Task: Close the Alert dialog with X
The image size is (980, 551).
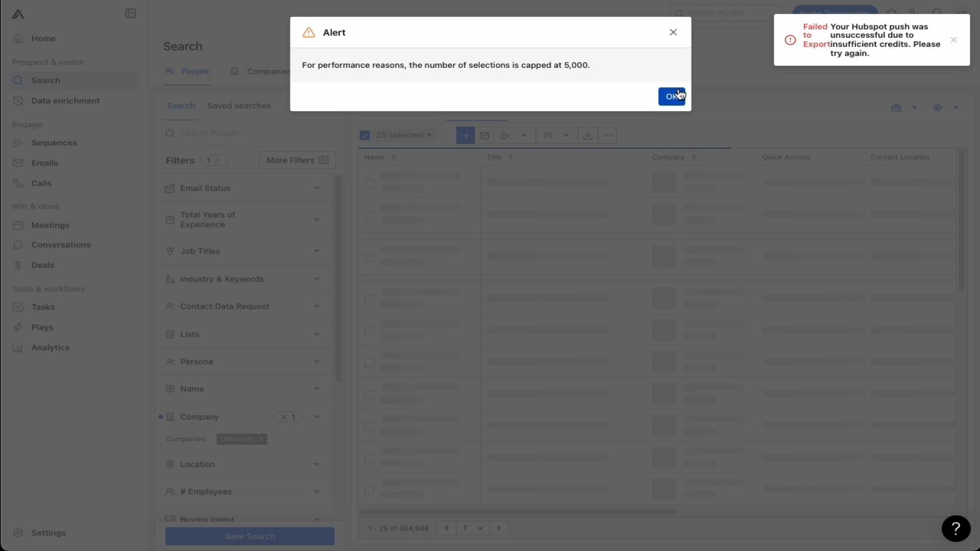Action: click(x=673, y=32)
